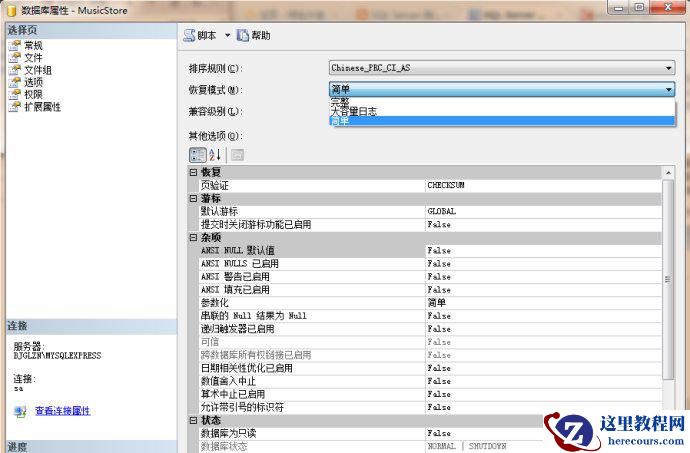The height and width of the screenshot is (453, 690).
Task: Open the 脚本 dropdown arrow
Action: [x=228, y=36]
